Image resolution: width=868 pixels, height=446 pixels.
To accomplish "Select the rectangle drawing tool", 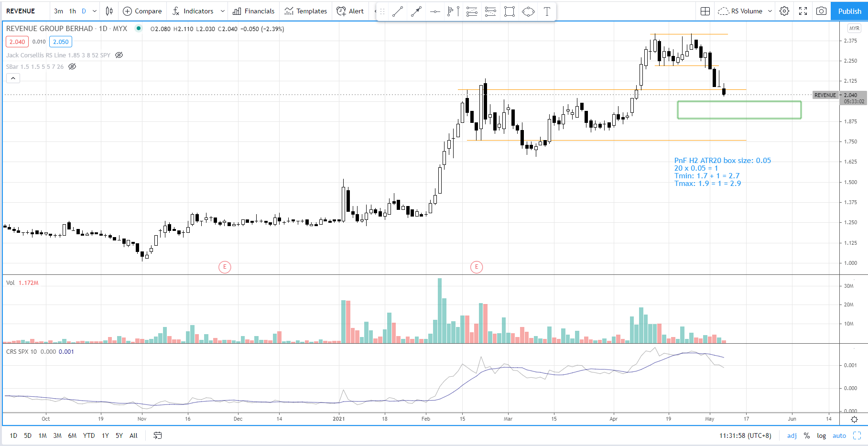I will coord(510,11).
